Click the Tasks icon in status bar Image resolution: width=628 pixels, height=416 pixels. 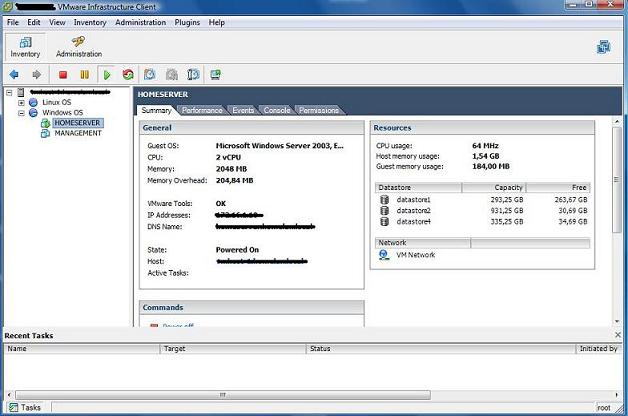coord(14,408)
